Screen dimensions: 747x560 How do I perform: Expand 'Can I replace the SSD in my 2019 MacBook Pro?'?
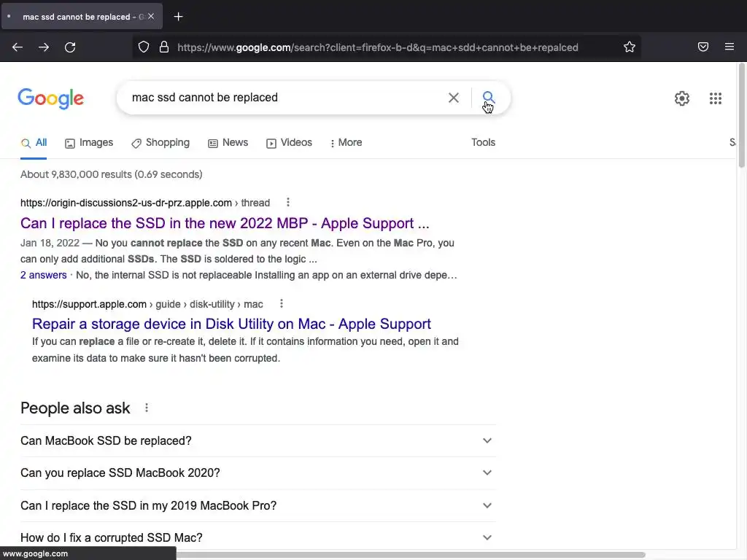click(x=258, y=505)
